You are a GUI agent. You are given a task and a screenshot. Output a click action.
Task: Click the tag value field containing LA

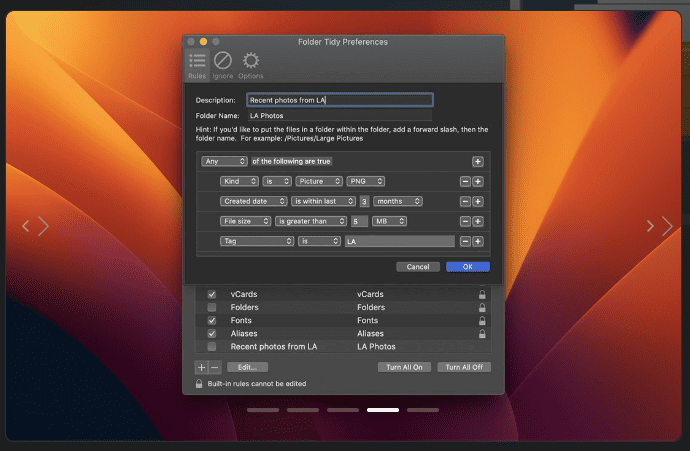tap(400, 241)
